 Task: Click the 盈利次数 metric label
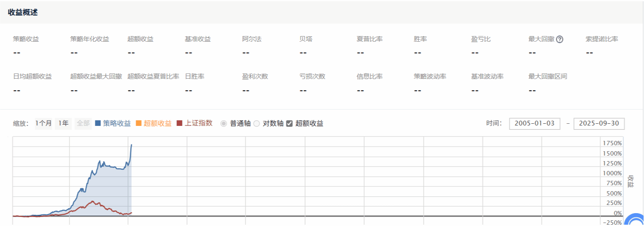point(255,76)
